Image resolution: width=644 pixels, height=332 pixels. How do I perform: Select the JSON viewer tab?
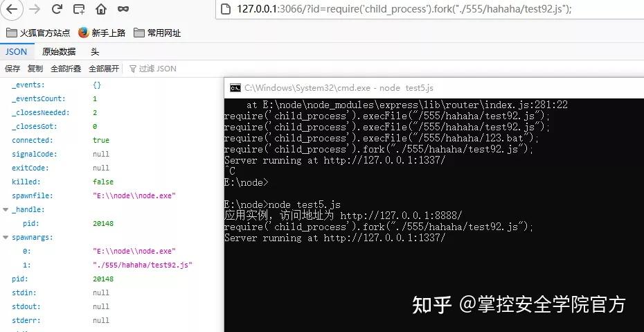[x=16, y=52]
